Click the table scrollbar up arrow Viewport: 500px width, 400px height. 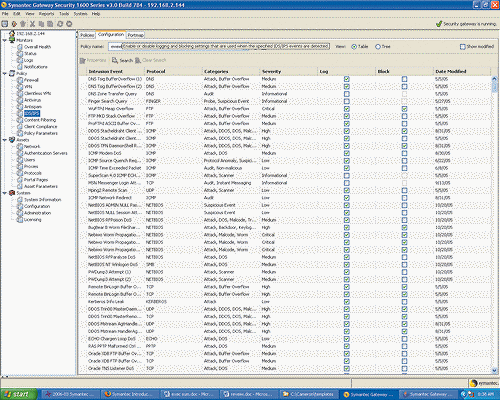pos(495,79)
